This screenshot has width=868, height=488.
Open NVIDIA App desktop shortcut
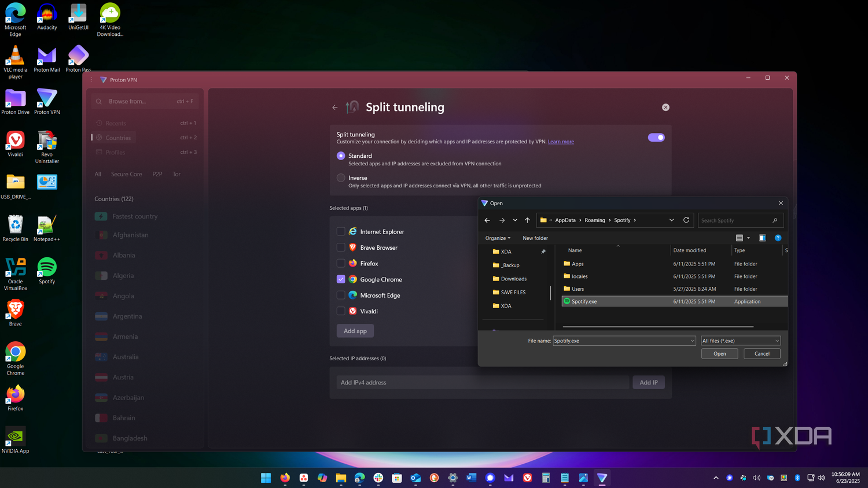16,440
